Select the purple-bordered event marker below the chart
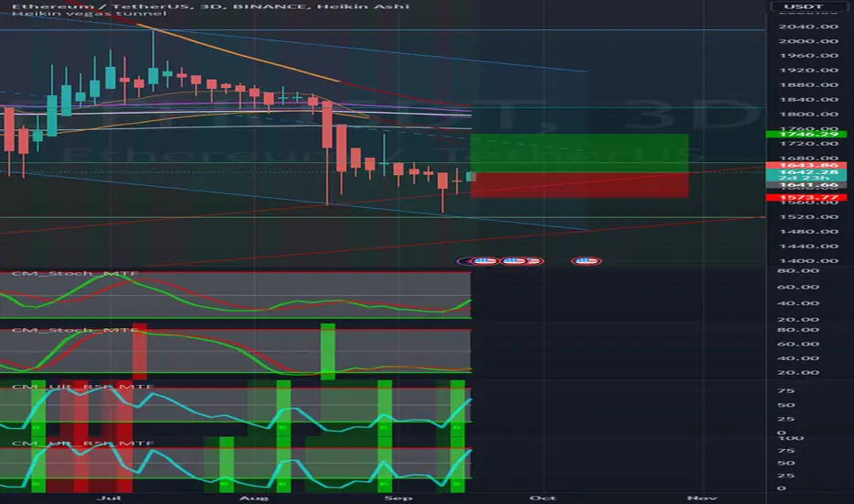The height and width of the screenshot is (504, 854). [464, 261]
